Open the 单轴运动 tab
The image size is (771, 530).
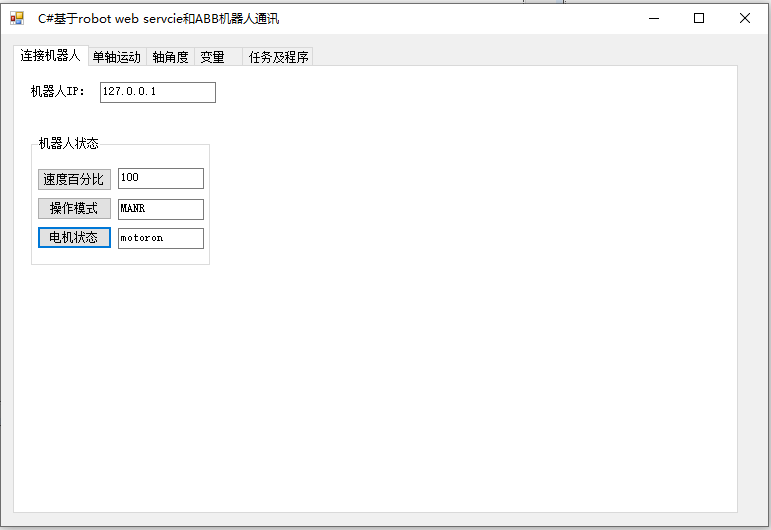tap(117, 57)
